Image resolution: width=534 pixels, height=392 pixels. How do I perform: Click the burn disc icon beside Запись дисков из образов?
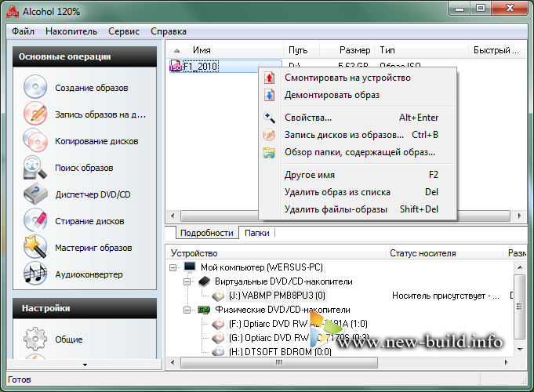(269, 135)
